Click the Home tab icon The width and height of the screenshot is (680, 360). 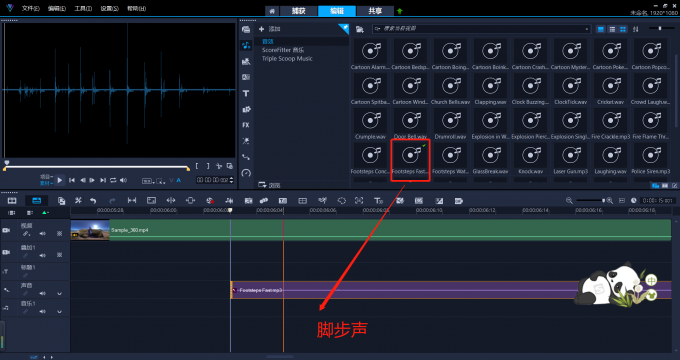(272, 11)
